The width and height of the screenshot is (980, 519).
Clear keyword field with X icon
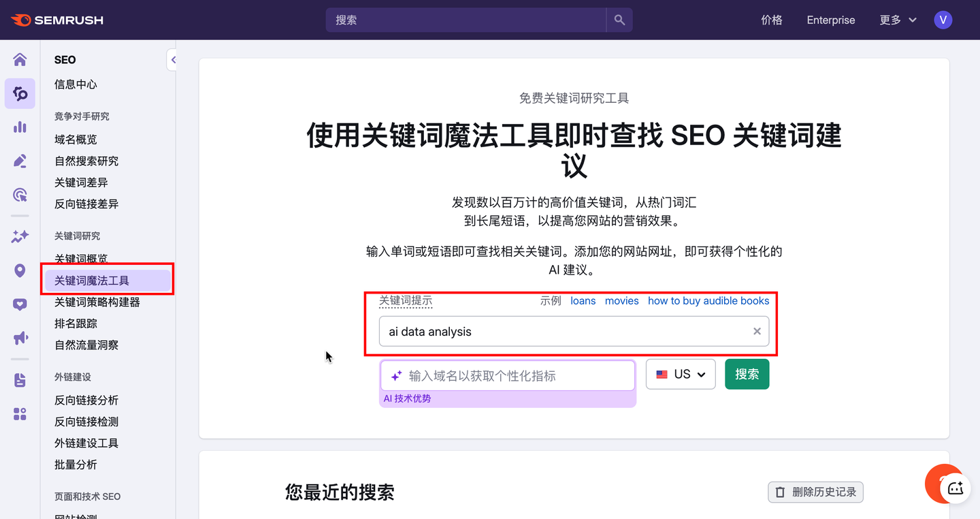(x=757, y=331)
